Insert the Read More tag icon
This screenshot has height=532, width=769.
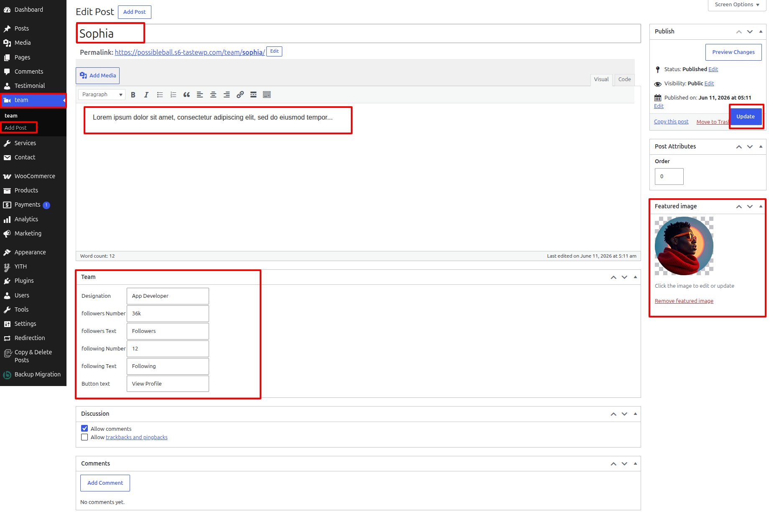[253, 95]
